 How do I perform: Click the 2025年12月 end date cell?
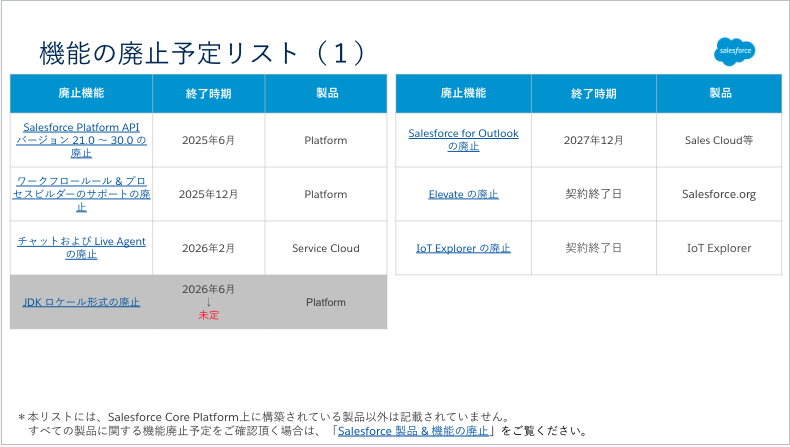pos(208,194)
